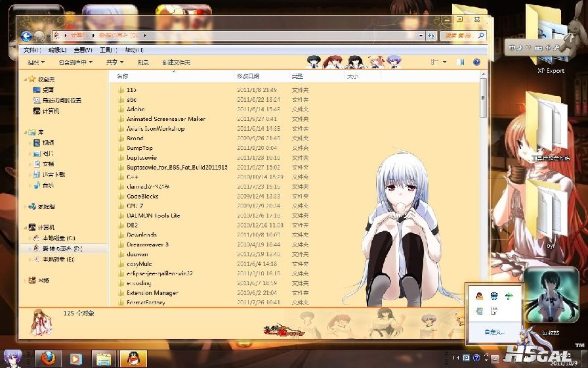The width and height of the screenshot is (588, 368).
Task: Open the 工具(T) menu
Action: pos(108,50)
